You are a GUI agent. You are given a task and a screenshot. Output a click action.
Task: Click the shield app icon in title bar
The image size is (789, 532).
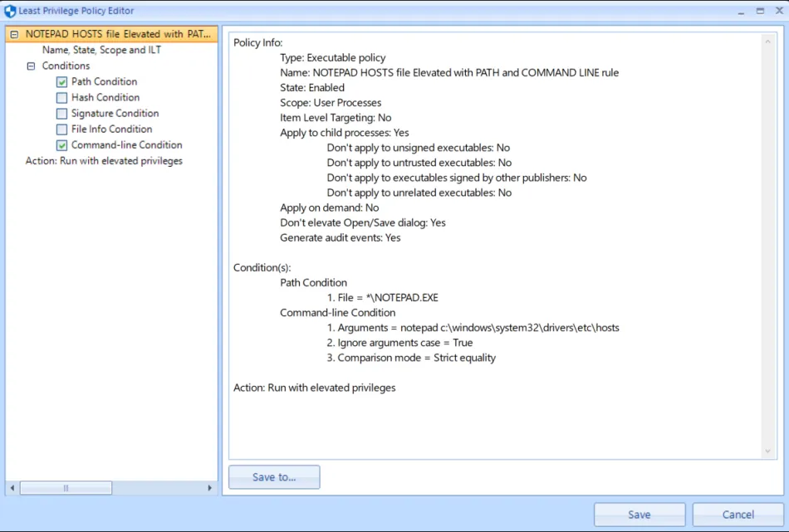[10, 11]
